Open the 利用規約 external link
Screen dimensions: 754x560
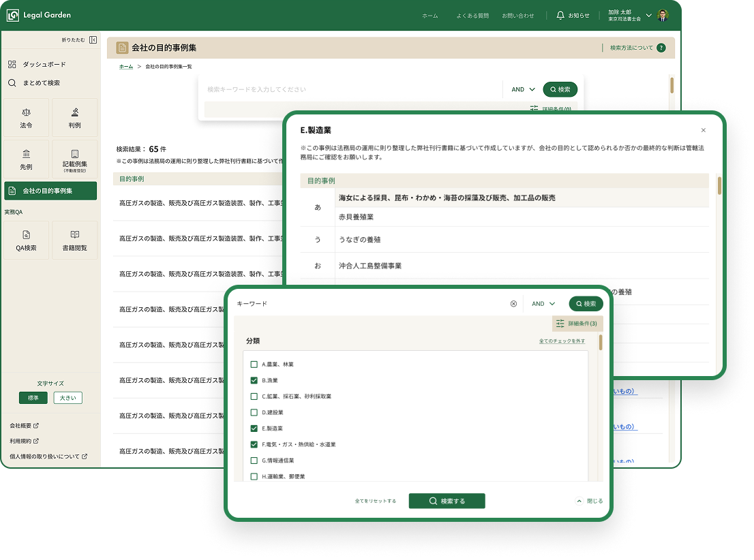click(24, 441)
